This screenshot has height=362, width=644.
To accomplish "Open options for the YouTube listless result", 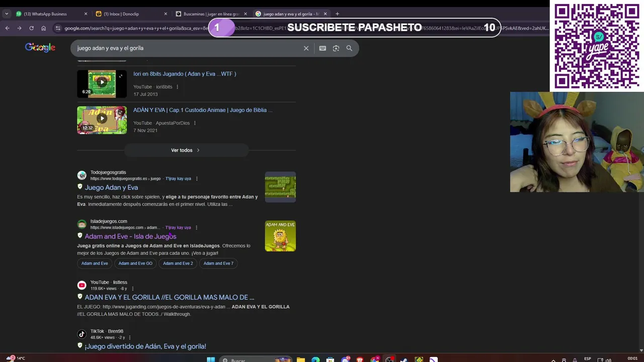I will pos(133,289).
